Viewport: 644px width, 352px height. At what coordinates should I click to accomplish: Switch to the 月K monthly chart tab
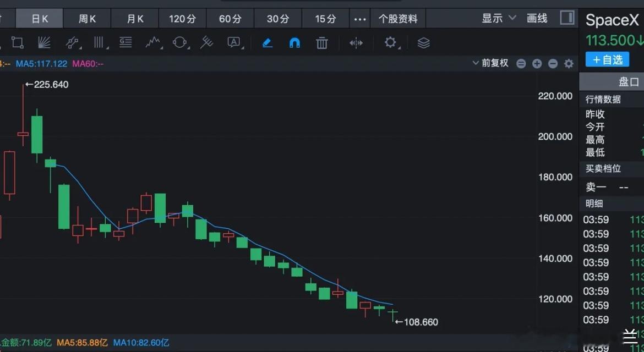point(135,19)
